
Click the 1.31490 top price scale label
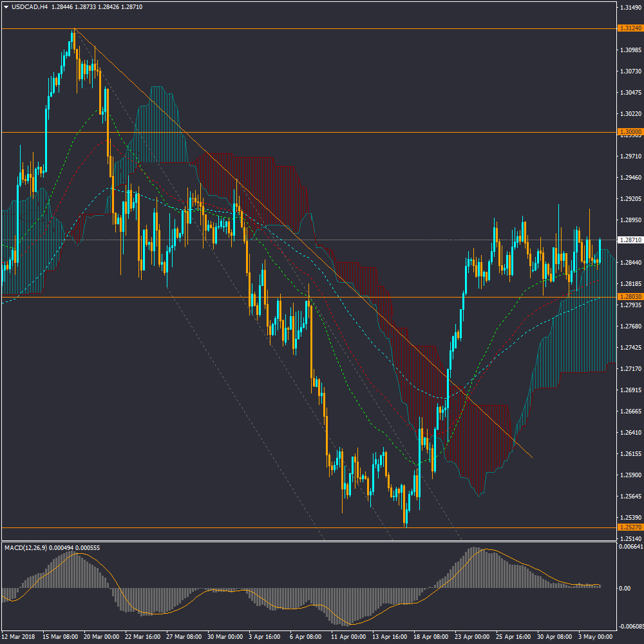[630, 8]
